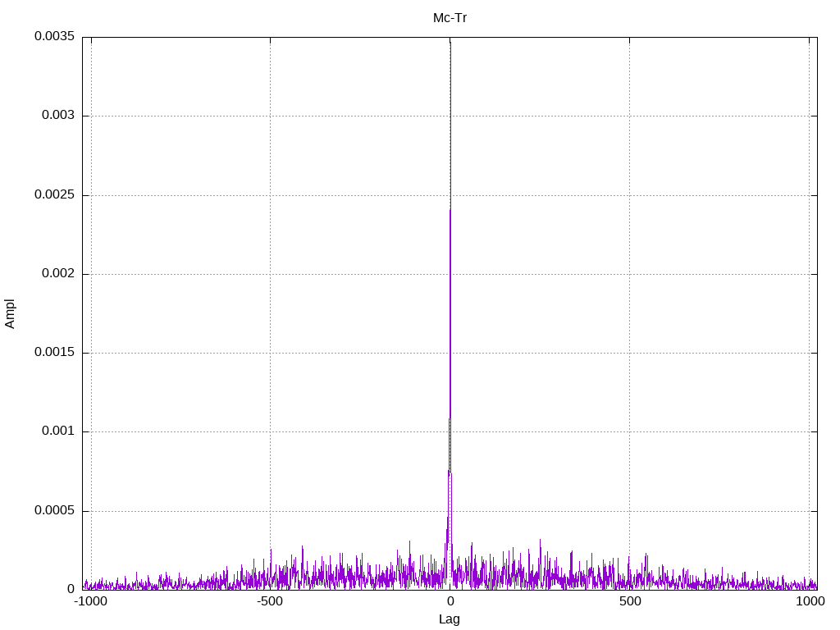Click the 500 x-axis tick label
This screenshot has height=630, width=840.
pos(630,601)
